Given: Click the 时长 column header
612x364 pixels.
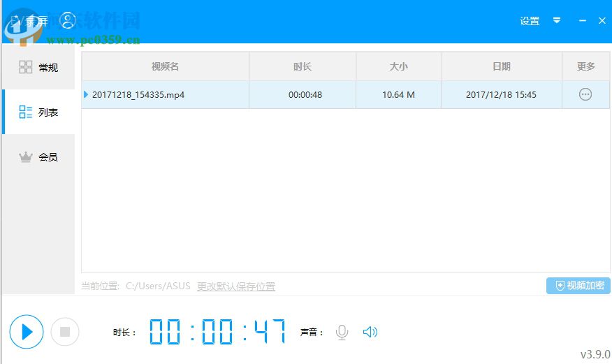Looking at the screenshot, I should pyautogui.click(x=303, y=66).
